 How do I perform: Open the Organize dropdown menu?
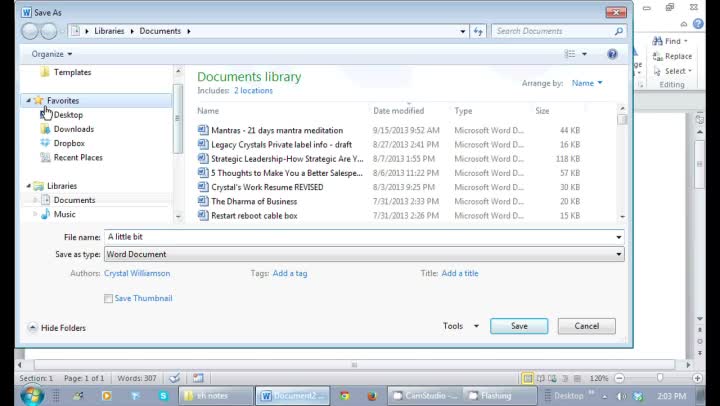tap(51, 54)
